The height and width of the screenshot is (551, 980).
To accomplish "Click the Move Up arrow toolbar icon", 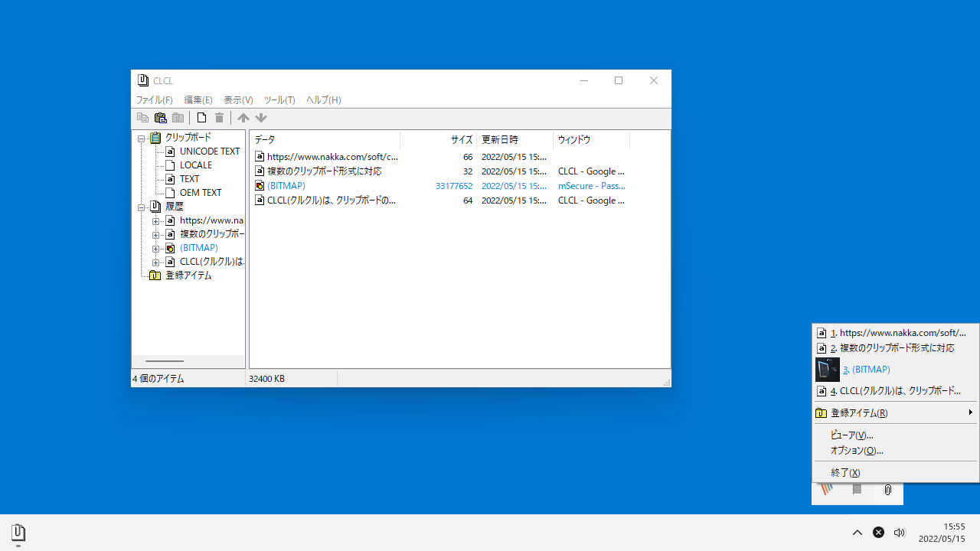I will click(x=243, y=118).
